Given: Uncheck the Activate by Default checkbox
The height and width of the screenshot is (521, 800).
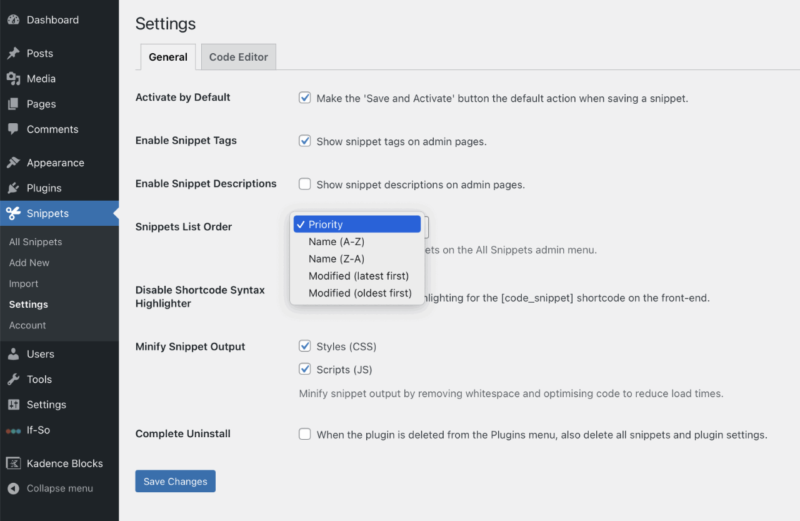Looking at the screenshot, I should (305, 98).
